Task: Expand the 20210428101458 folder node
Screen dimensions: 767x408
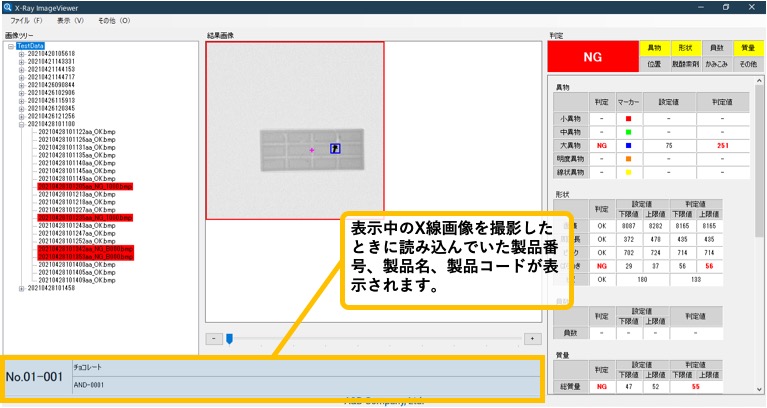Action: pos(22,288)
